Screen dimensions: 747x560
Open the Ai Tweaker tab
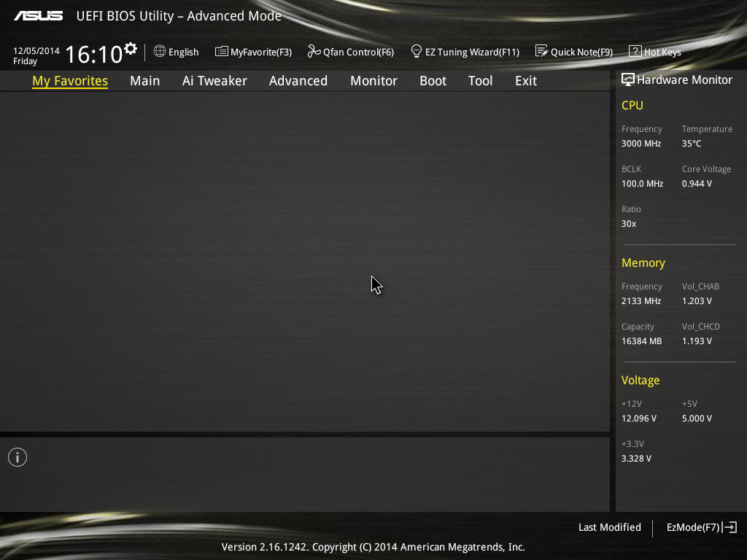pos(214,81)
